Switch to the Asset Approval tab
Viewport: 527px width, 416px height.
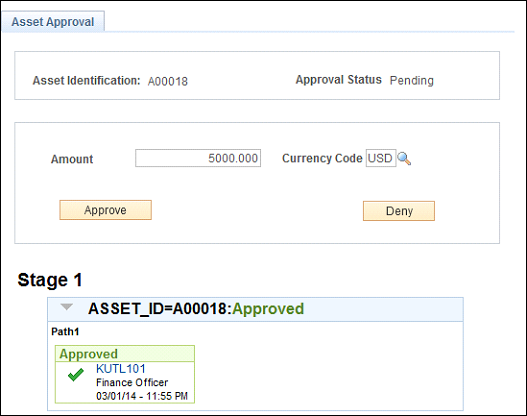pos(53,22)
